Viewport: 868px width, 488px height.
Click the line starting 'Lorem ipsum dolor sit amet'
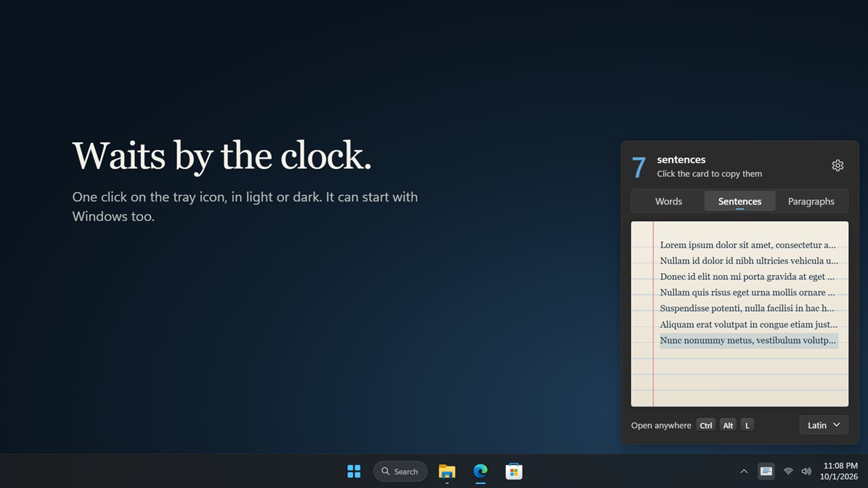click(748, 245)
